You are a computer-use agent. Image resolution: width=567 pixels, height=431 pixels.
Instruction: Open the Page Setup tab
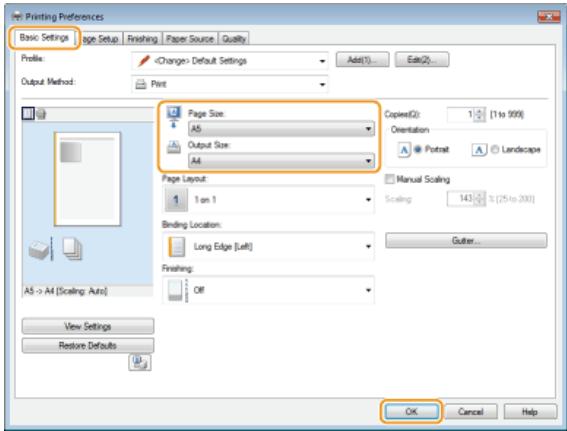[100, 39]
